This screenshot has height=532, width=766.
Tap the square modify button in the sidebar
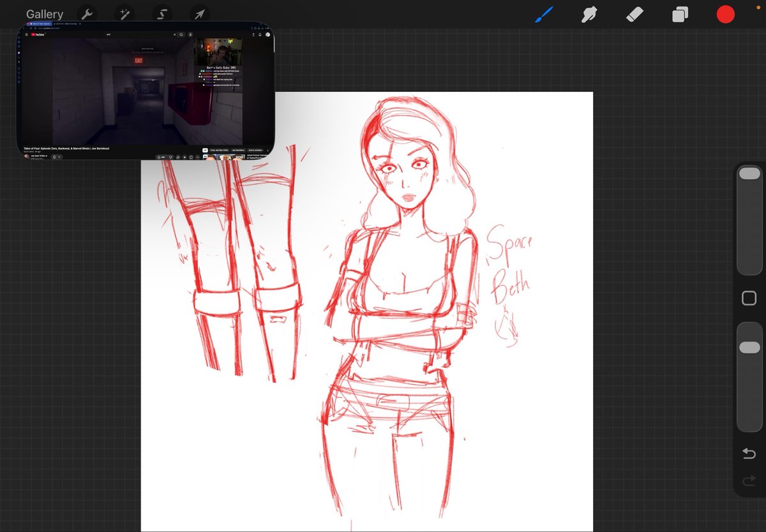click(749, 299)
